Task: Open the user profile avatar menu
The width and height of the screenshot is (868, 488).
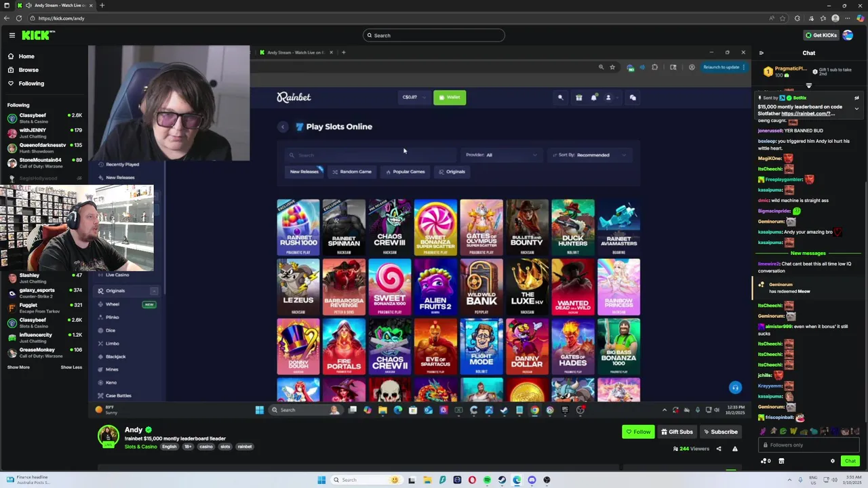Action: pyautogui.click(x=848, y=35)
